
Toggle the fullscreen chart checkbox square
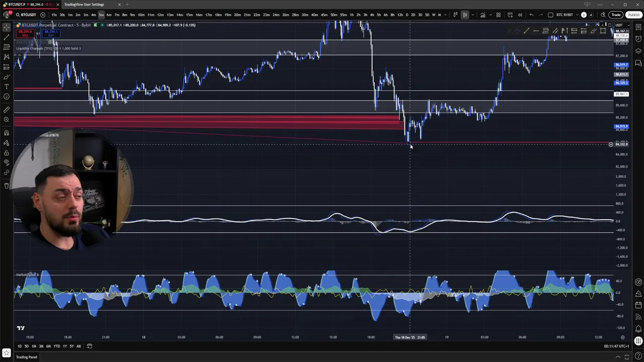[x=550, y=15]
